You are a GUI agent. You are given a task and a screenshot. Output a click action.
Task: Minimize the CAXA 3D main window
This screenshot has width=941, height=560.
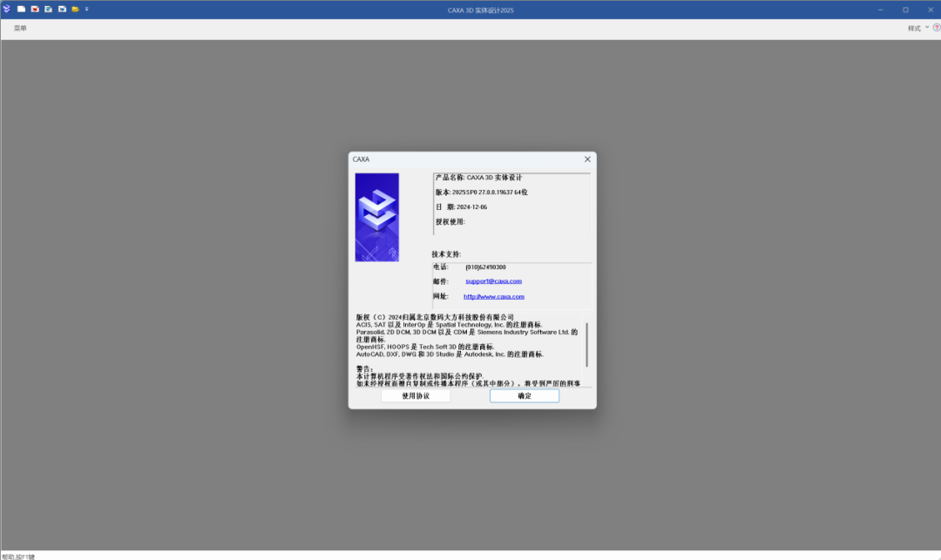click(880, 10)
